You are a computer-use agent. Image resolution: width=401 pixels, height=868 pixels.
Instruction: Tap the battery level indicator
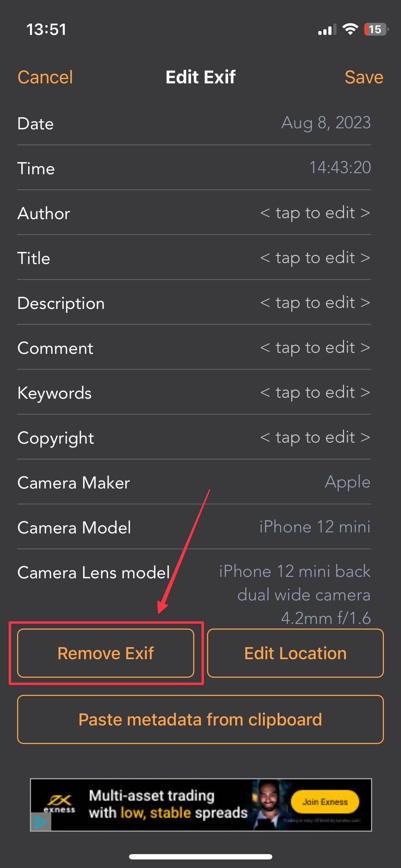pyautogui.click(x=375, y=29)
